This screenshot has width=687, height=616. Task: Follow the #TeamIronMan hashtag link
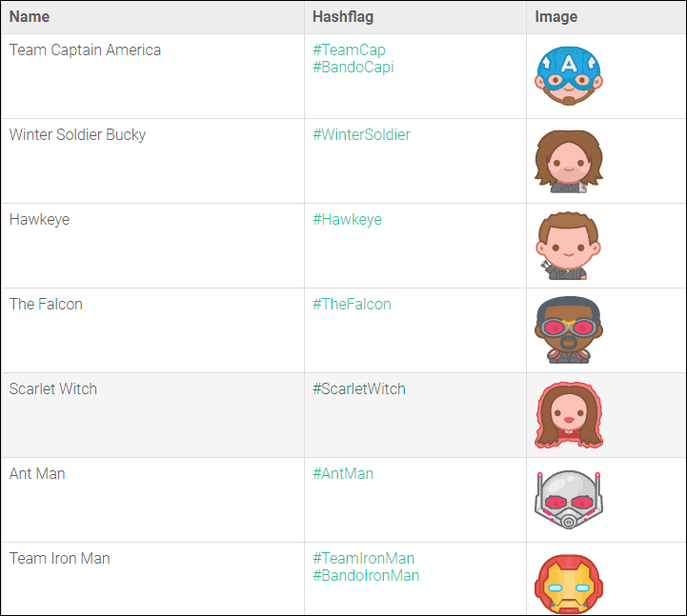pos(363,558)
